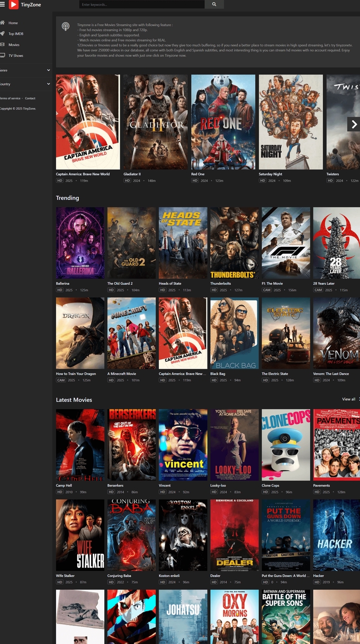This screenshot has width=360, height=644.
Task: Click the TinyZone site name text
Action: click(31, 4)
